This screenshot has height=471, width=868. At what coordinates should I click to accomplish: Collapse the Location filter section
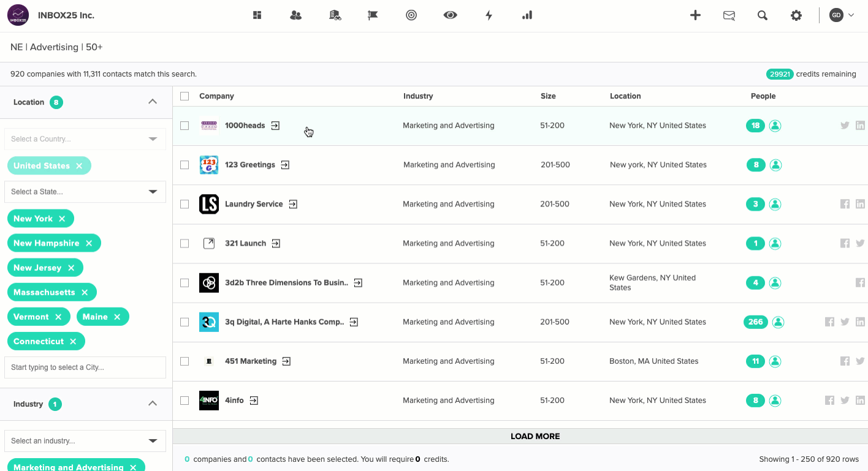click(153, 102)
